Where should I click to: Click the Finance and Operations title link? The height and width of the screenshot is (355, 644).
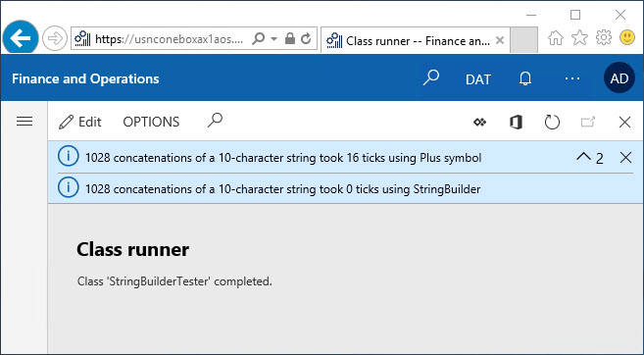click(85, 78)
